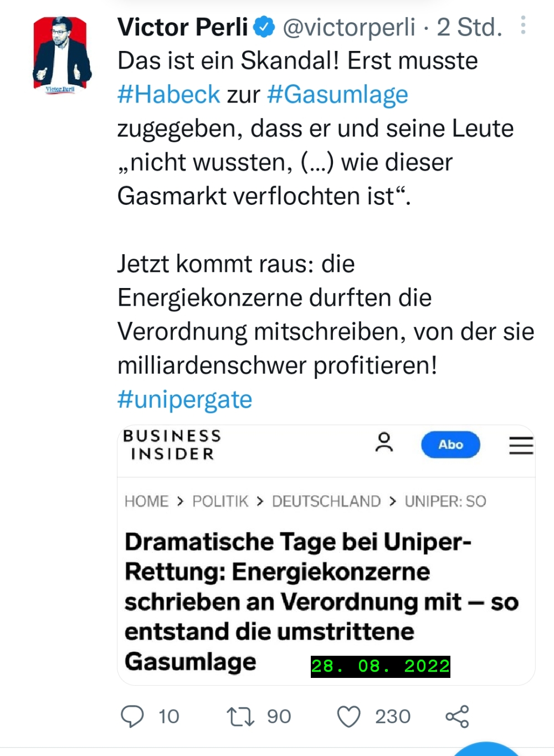554x756 pixels.
Task: Click the Victor Perli display name
Action: (183, 27)
